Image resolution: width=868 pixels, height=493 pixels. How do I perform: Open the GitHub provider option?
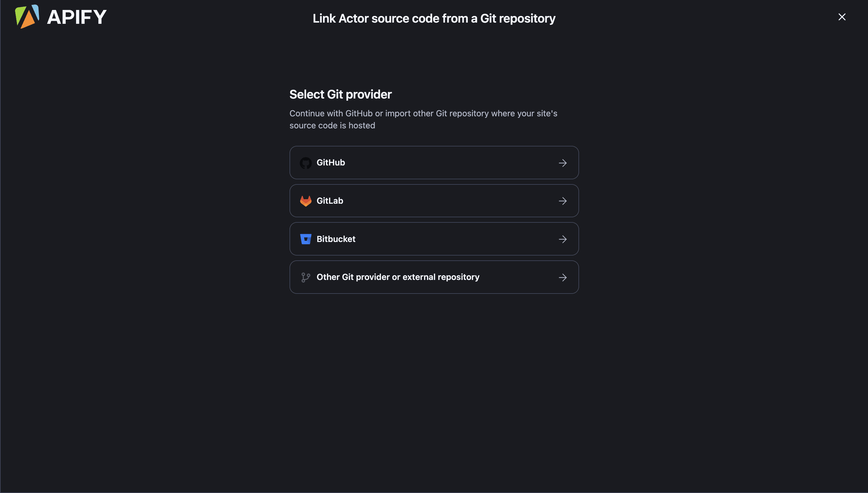pos(434,162)
